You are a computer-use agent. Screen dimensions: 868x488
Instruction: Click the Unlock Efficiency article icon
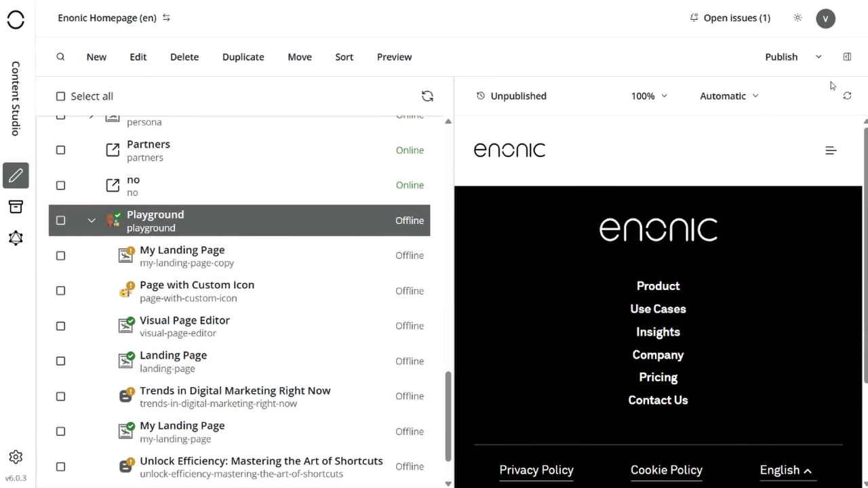(x=126, y=466)
